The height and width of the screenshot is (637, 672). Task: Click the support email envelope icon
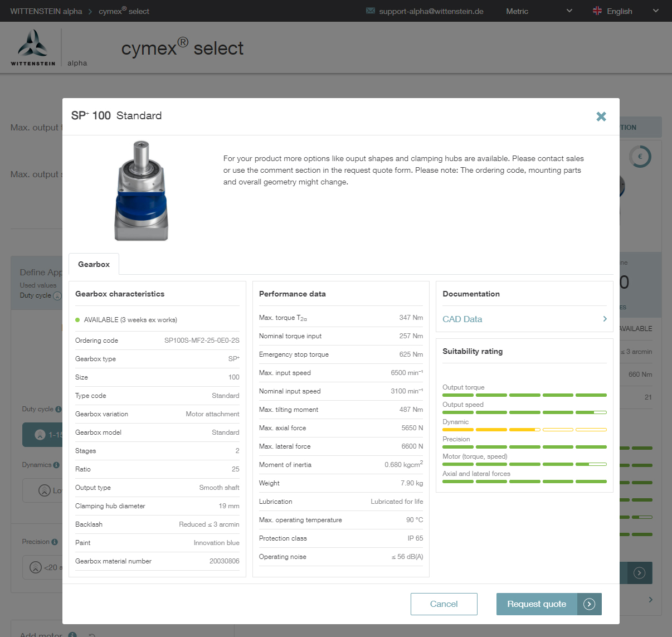pyautogui.click(x=371, y=11)
